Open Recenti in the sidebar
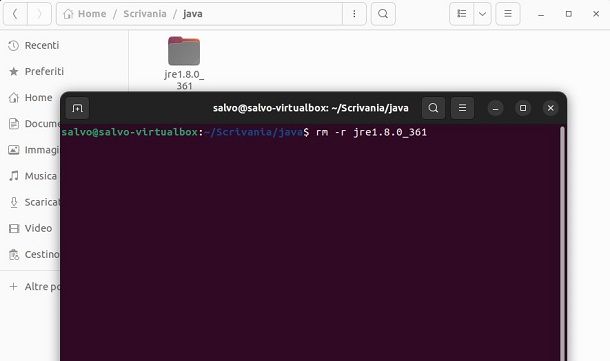 (x=33, y=46)
